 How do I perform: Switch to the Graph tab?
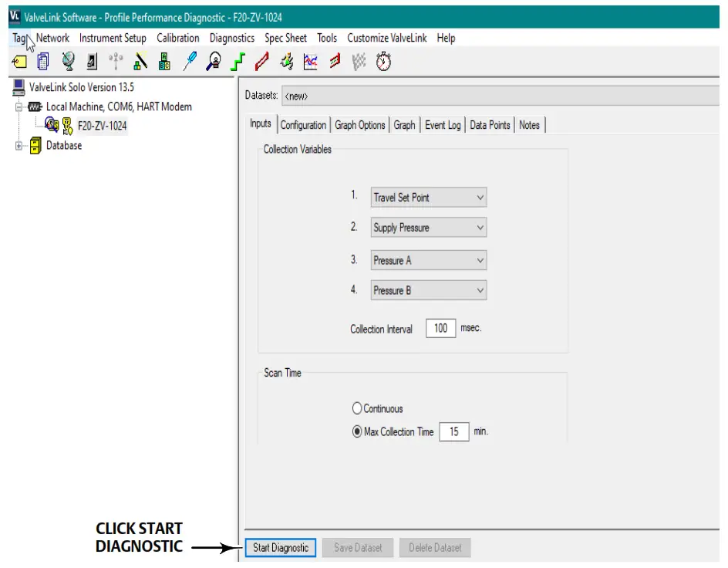click(404, 125)
